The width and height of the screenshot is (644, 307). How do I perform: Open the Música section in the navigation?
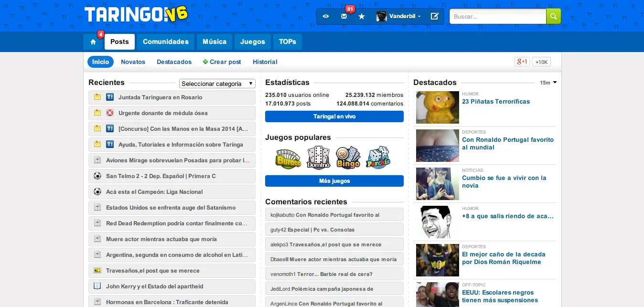coord(214,42)
